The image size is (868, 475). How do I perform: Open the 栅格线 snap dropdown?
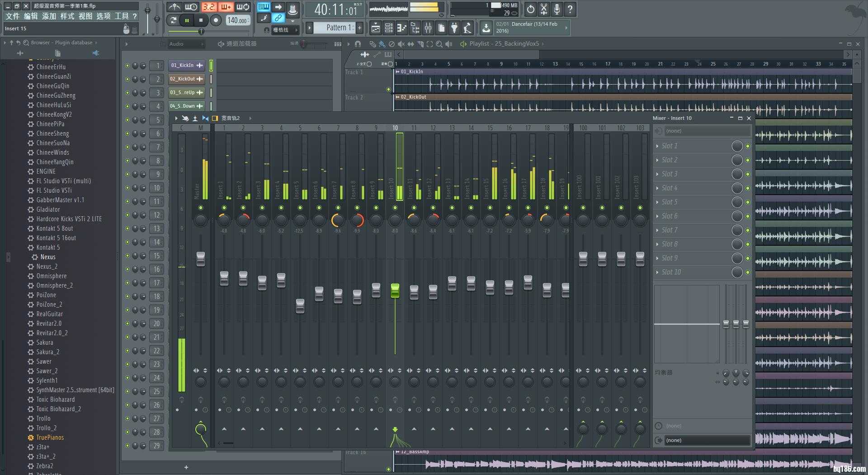coord(285,30)
